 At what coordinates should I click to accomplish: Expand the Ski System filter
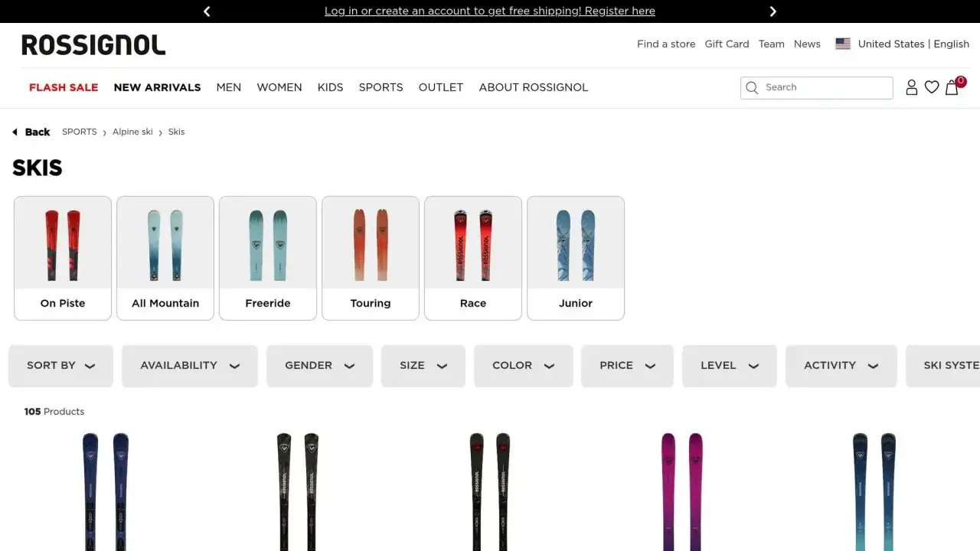pyautogui.click(x=943, y=366)
